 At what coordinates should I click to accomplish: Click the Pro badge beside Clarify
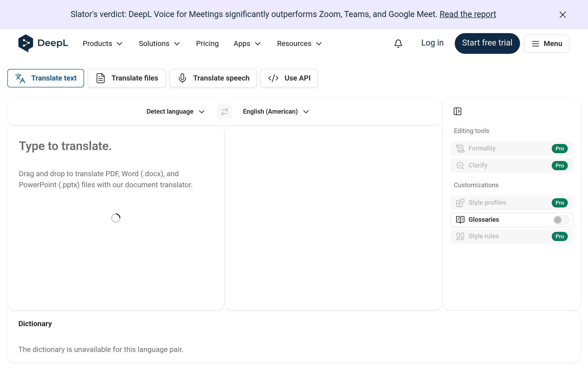pos(560,166)
